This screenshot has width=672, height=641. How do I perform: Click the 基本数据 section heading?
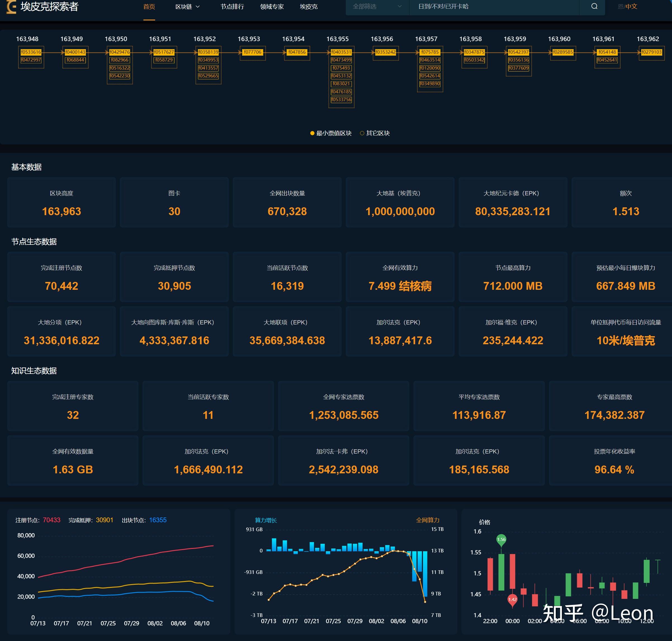tap(26, 167)
